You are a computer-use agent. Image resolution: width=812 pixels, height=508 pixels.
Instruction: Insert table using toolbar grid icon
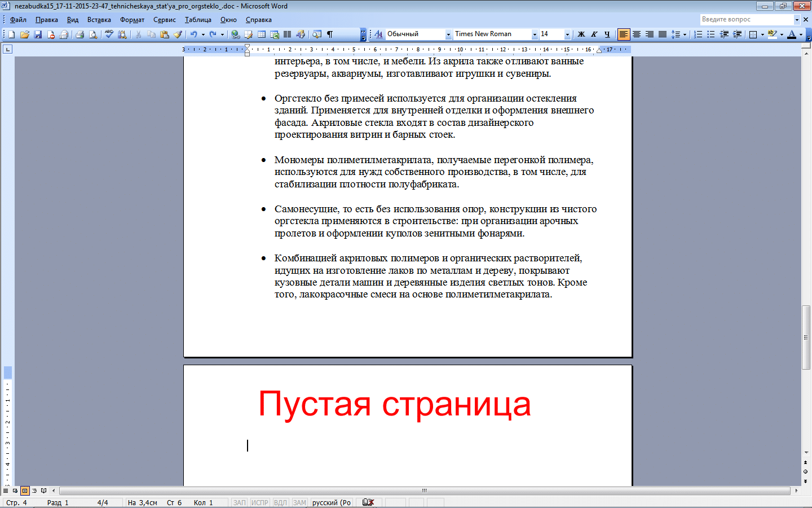[262, 34]
